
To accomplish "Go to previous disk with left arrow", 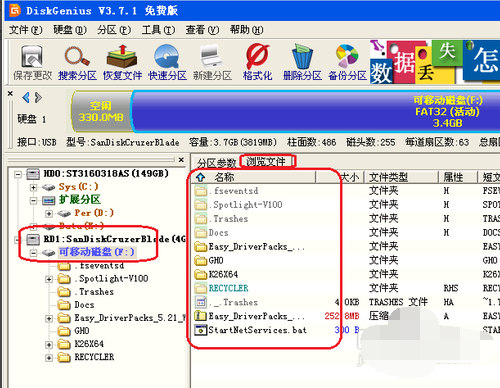I will pos(26,98).
